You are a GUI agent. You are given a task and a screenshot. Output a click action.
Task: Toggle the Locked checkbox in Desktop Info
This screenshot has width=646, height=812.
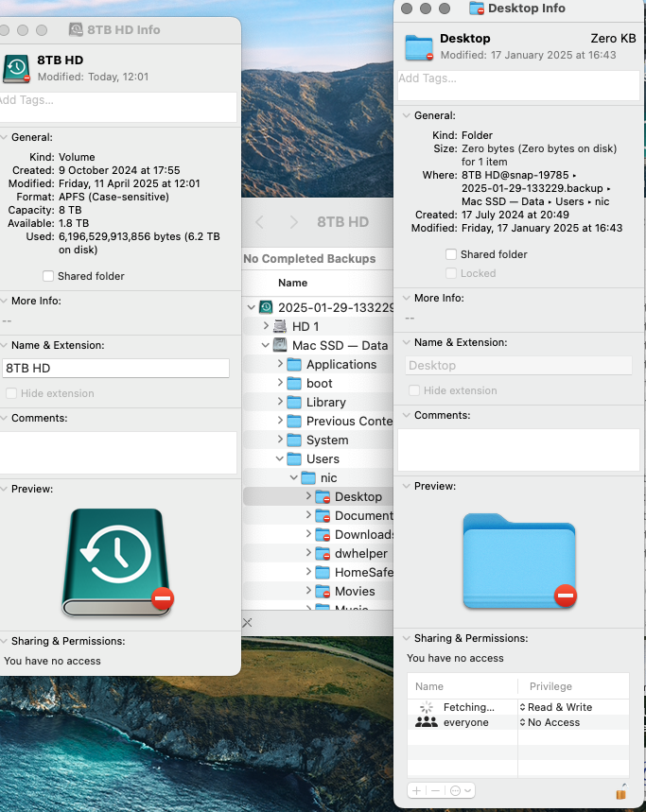pos(451,273)
